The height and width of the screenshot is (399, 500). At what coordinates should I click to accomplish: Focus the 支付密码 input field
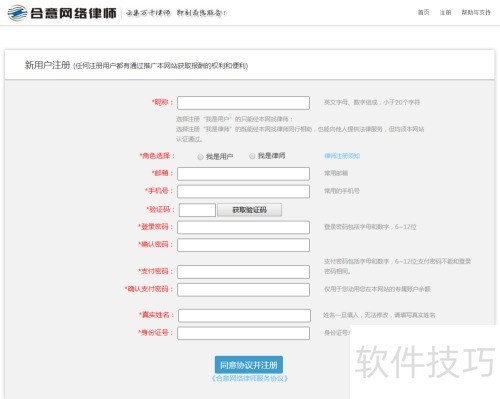point(243,272)
